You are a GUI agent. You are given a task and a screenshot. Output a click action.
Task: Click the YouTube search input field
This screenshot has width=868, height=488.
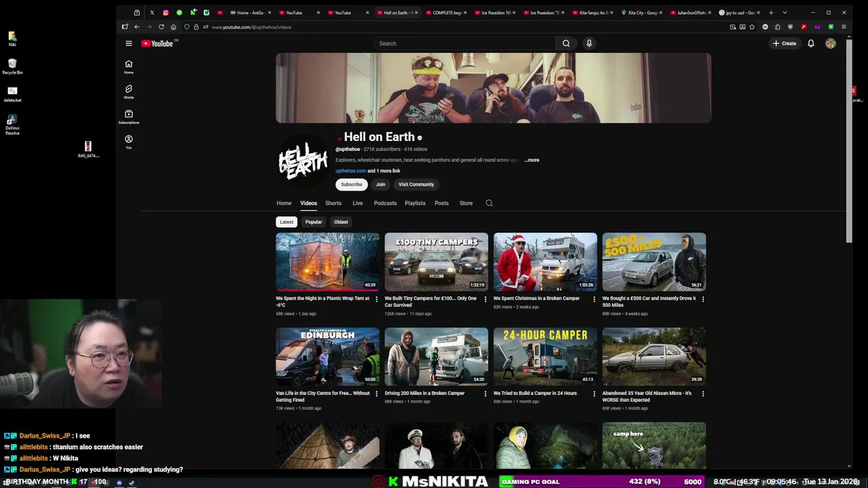pos(465,43)
